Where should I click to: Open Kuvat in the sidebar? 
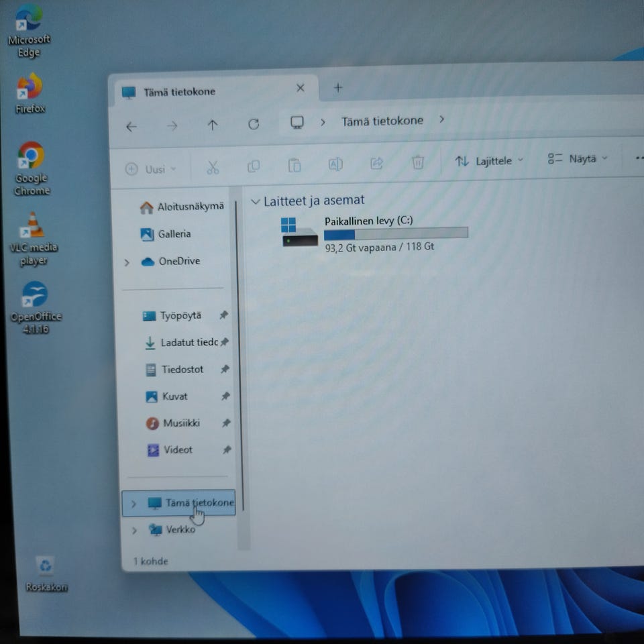pyautogui.click(x=167, y=396)
